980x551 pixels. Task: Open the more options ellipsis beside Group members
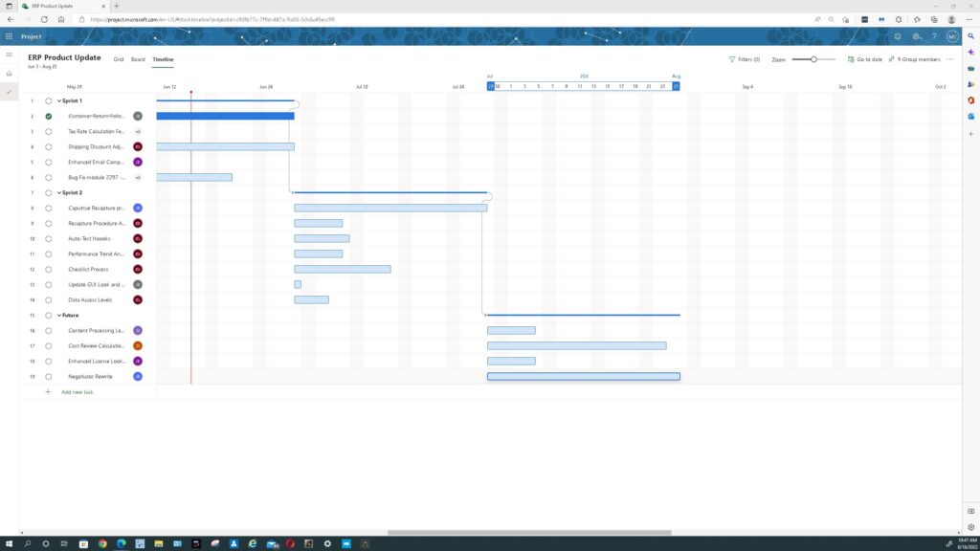tap(950, 59)
